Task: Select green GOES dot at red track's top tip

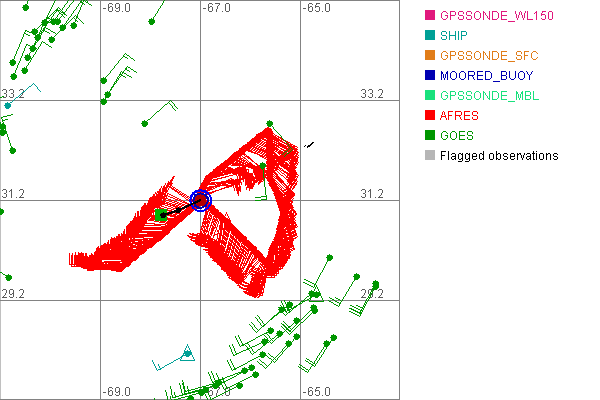Action: click(x=269, y=125)
